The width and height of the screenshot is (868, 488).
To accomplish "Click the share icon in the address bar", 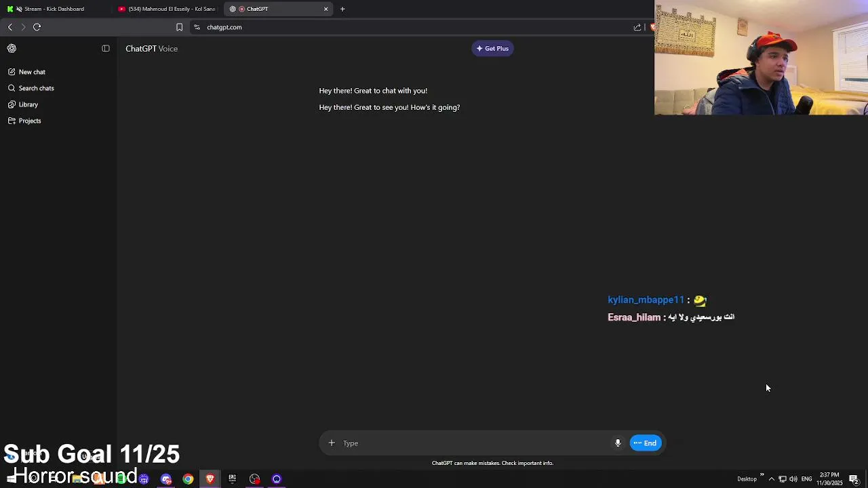I will point(637,27).
